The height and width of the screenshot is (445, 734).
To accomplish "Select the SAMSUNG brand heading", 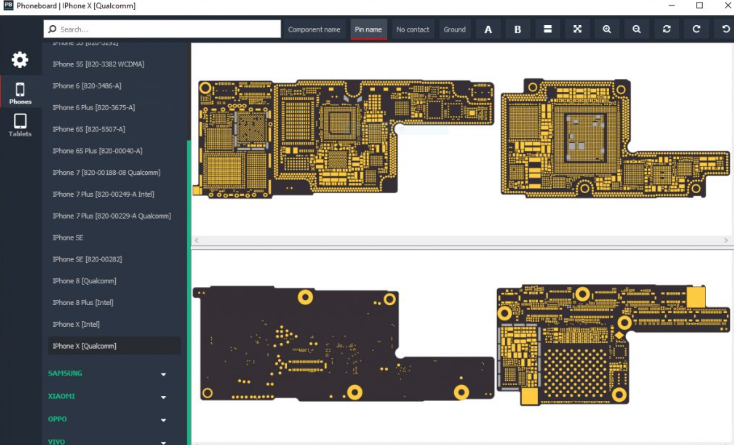I will click(x=65, y=373).
